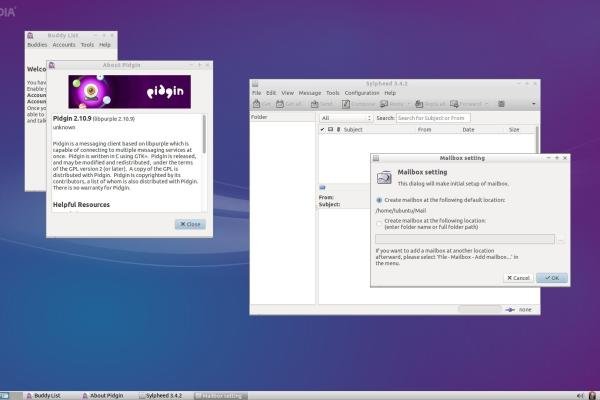Click the '/home/lubuntu/Mail' path text
This screenshot has height=400, width=600.
coord(401,211)
